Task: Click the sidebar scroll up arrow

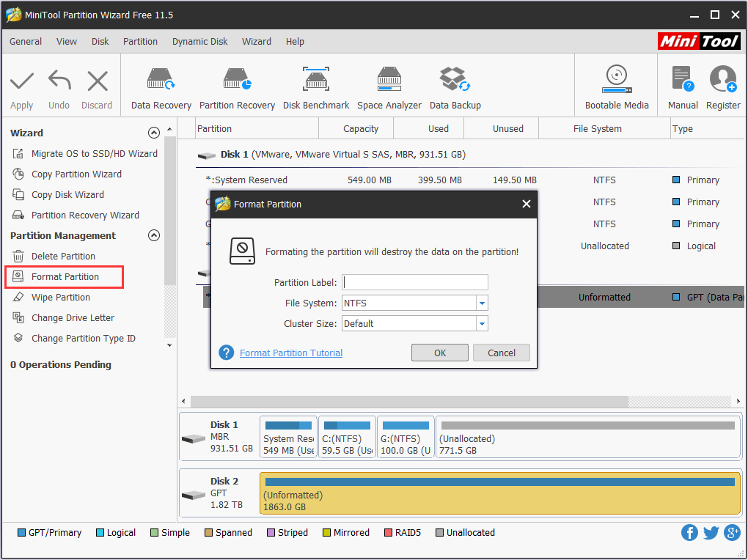Action: click(x=170, y=129)
